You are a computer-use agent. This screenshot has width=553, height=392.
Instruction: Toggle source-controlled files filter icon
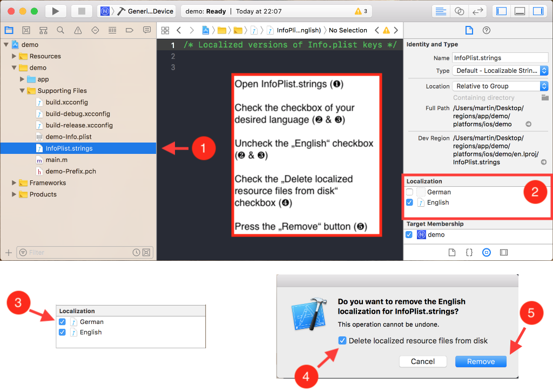tap(146, 252)
